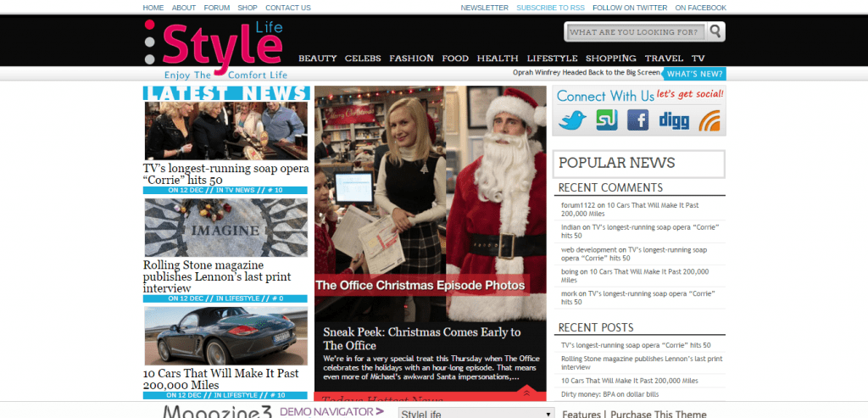This screenshot has width=868, height=418.
Task: Open boing's recent comment
Action: tap(635, 276)
